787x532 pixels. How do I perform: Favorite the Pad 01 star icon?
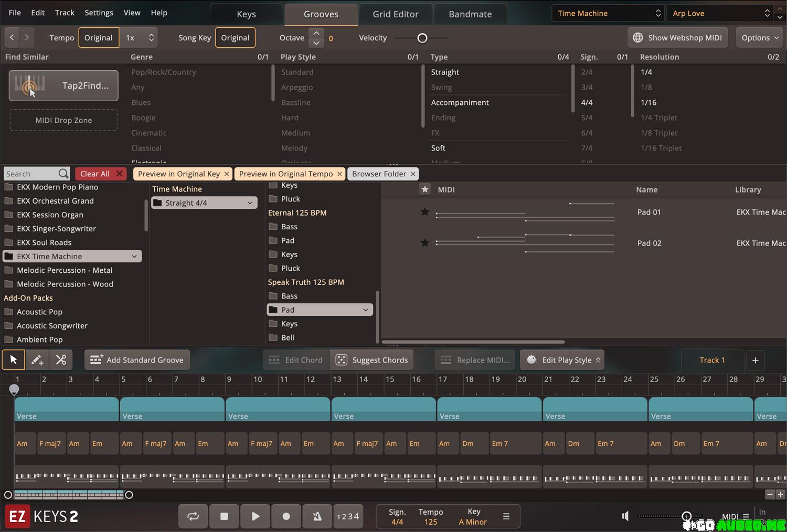pyautogui.click(x=425, y=212)
